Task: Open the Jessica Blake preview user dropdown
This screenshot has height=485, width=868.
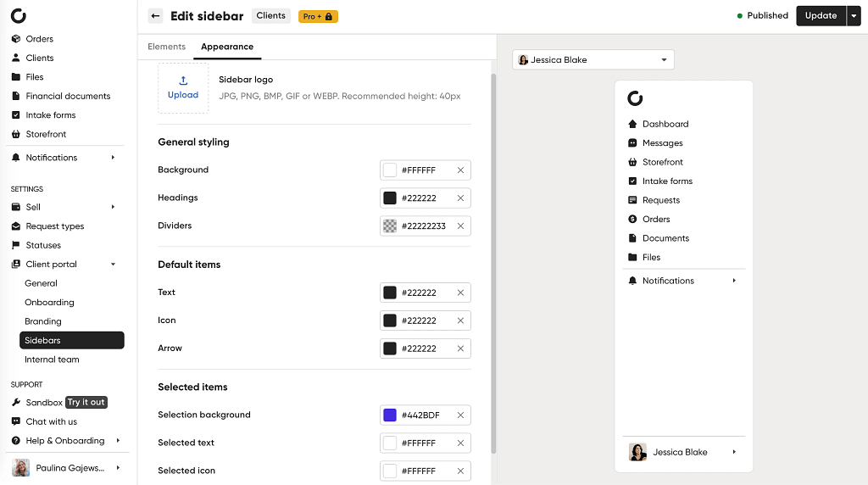Action: 593,60
